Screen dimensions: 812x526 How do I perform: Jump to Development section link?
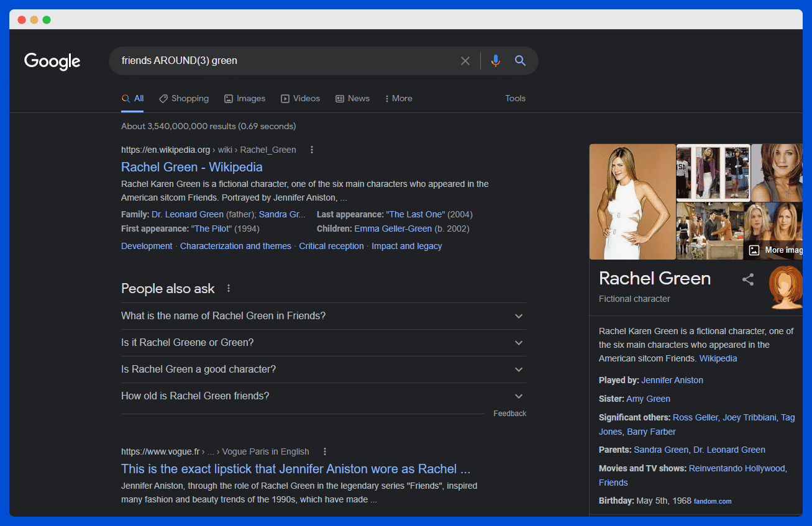pyautogui.click(x=147, y=246)
